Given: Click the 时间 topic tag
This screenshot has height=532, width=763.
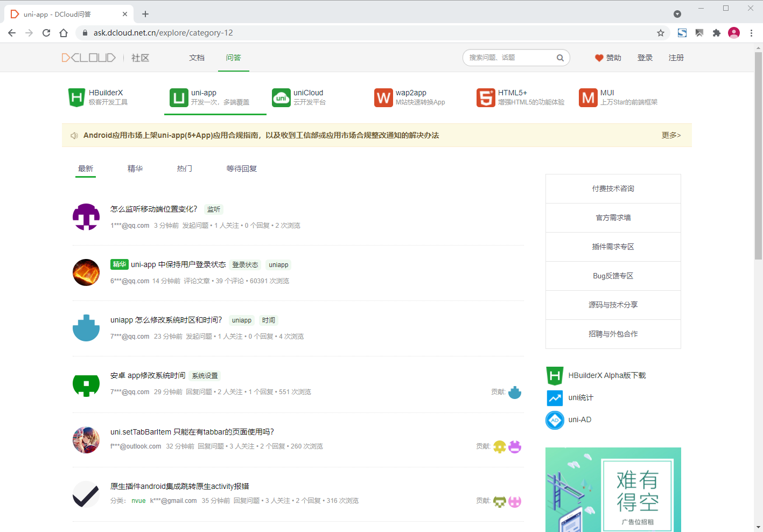Looking at the screenshot, I should [269, 320].
